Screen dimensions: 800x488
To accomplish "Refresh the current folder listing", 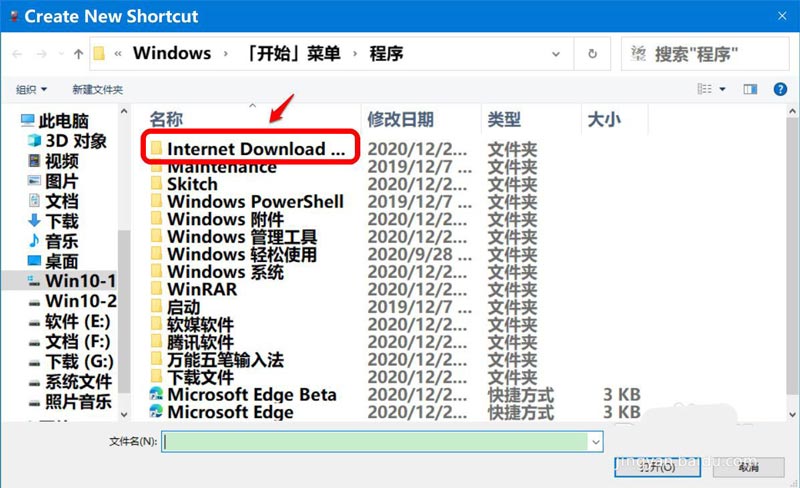I will coord(592,54).
